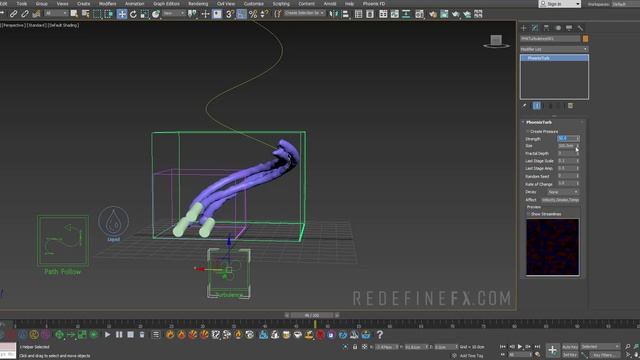Image resolution: width=640 pixels, height=360 pixels.
Task: Open the Utilities panel wrench tab
Action: click(580, 28)
